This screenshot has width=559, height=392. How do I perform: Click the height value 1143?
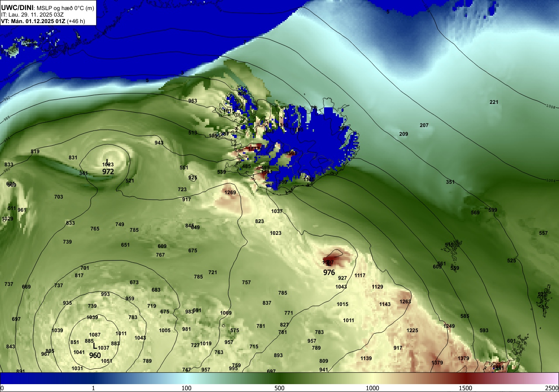pos(385,304)
